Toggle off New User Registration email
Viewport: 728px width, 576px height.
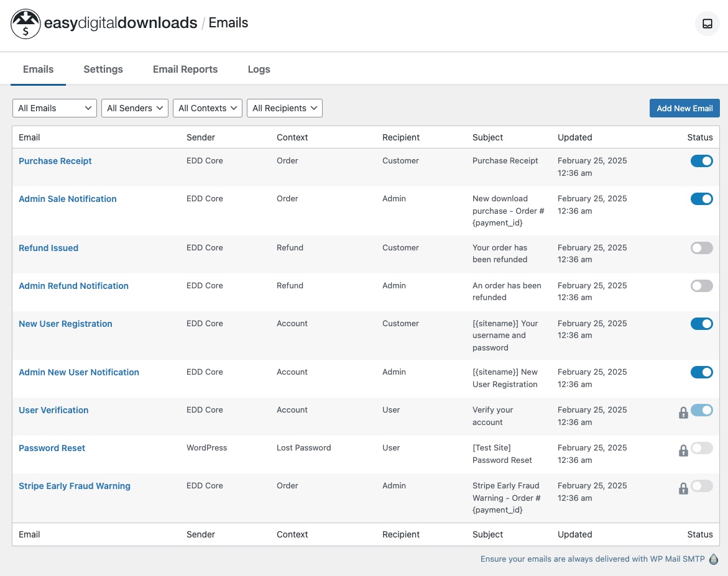[701, 324]
